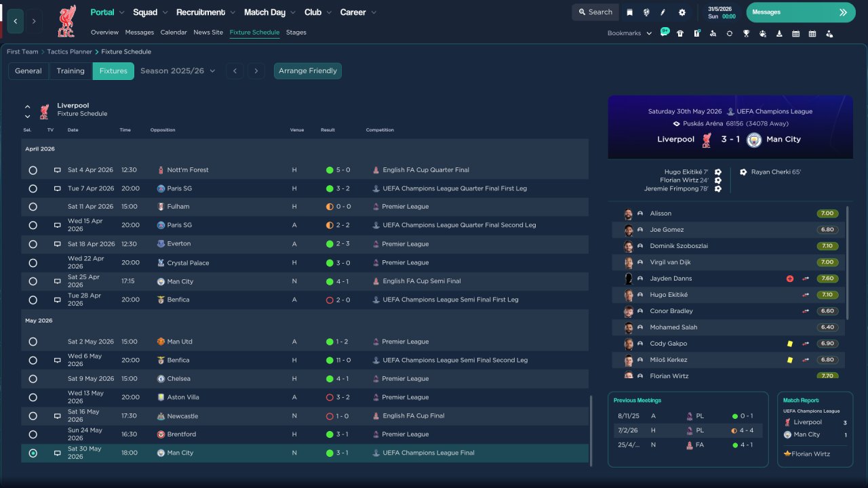Open the Season 2025/26 dropdown

click(x=178, y=70)
